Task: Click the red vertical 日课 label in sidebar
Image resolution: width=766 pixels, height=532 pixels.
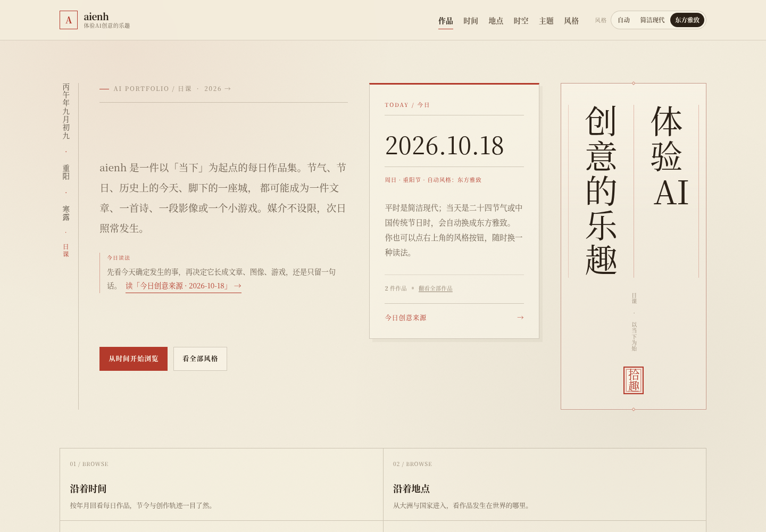Action: pos(66,251)
